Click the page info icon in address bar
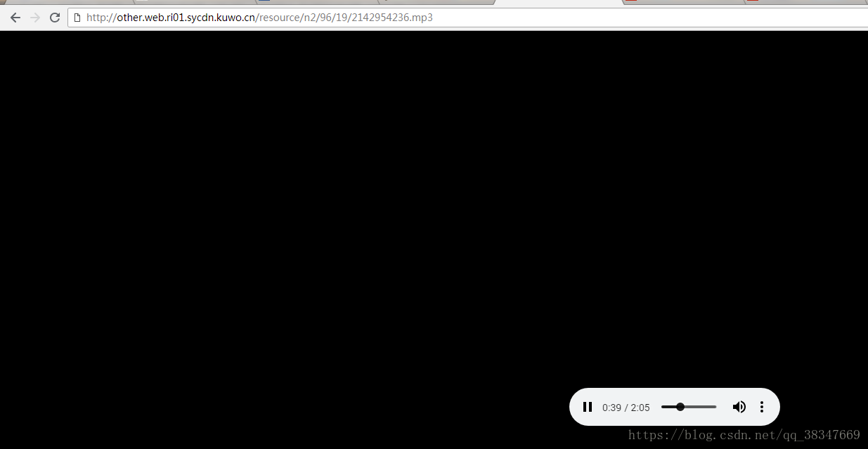The height and width of the screenshot is (449, 868). click(77, 18)
